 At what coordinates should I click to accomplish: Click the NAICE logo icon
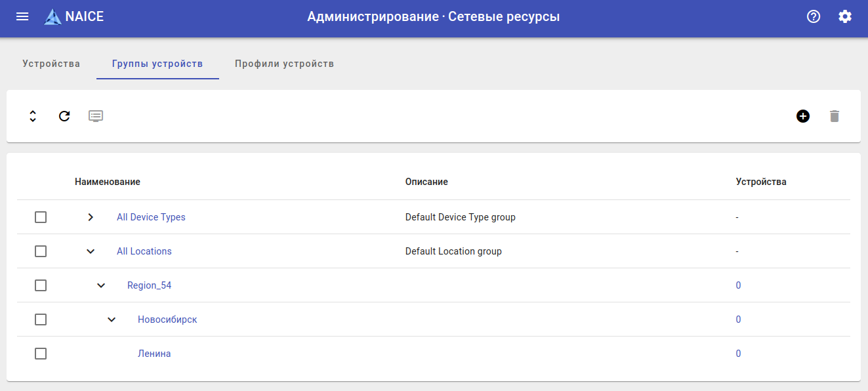[52, 17]
